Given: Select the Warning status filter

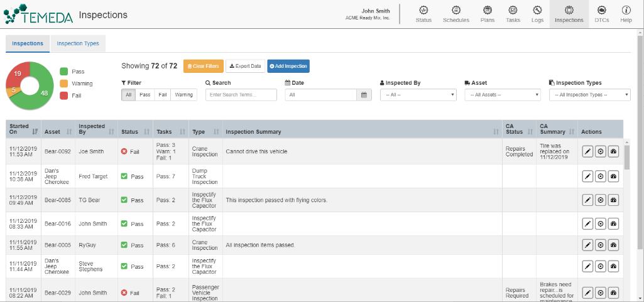Looking at the screenshot, I should point(183,95).
